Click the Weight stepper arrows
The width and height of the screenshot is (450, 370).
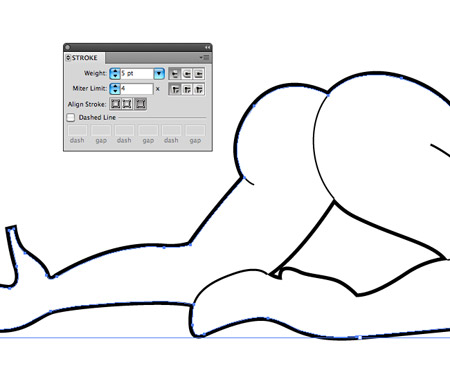coord(115,73)
